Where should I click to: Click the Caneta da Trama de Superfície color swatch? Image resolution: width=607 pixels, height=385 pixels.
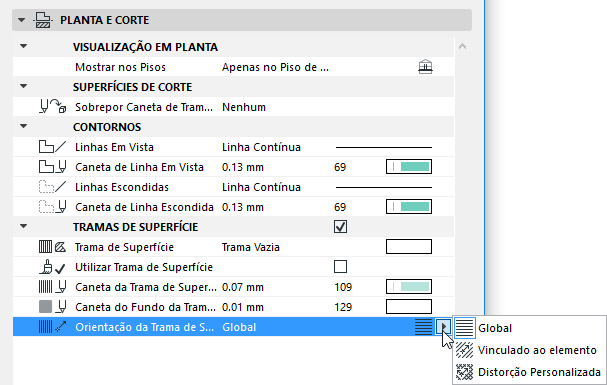click(409, 287)
